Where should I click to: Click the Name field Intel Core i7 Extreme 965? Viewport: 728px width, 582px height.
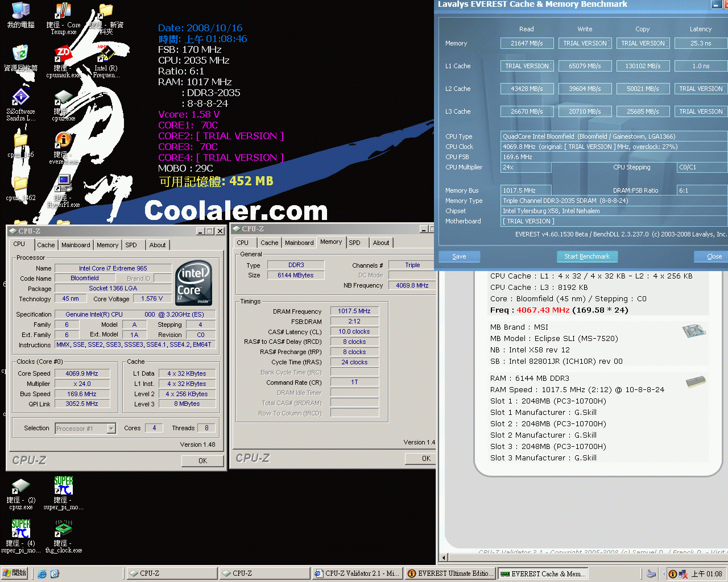(x=113, y=268)
